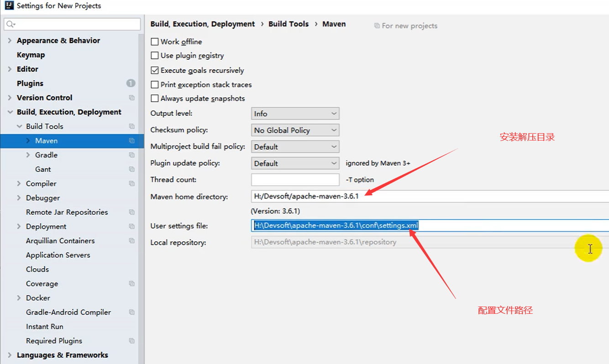Expand the Maven tree node
Screen dimensions: 609x364
(x=28, y=140)
